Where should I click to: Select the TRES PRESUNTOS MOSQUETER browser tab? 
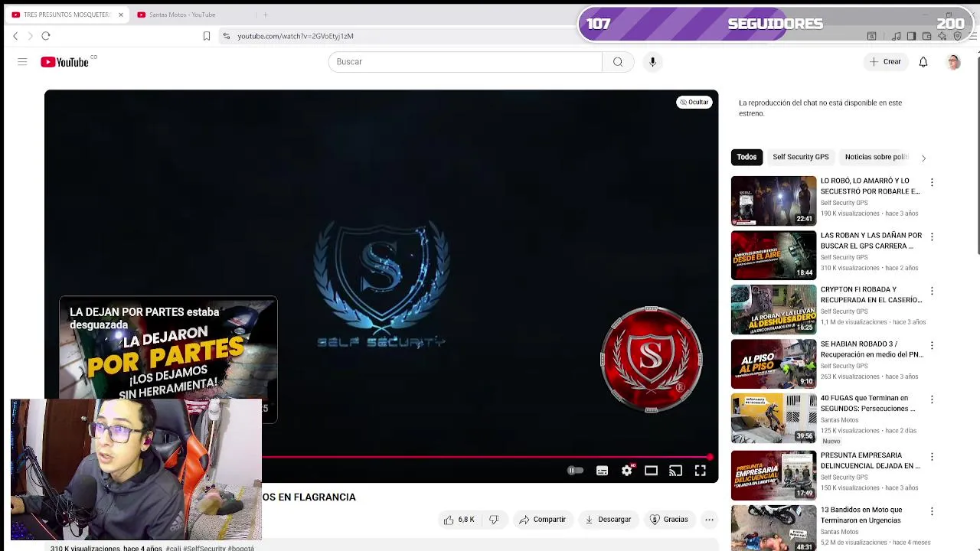pos(65,15)
